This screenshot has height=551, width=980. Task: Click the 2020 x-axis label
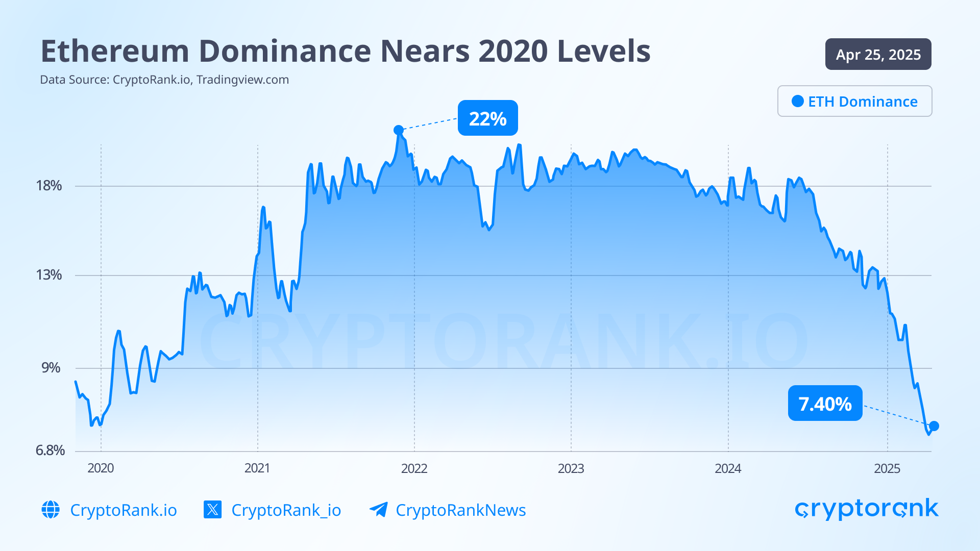[x=101, y=468]
